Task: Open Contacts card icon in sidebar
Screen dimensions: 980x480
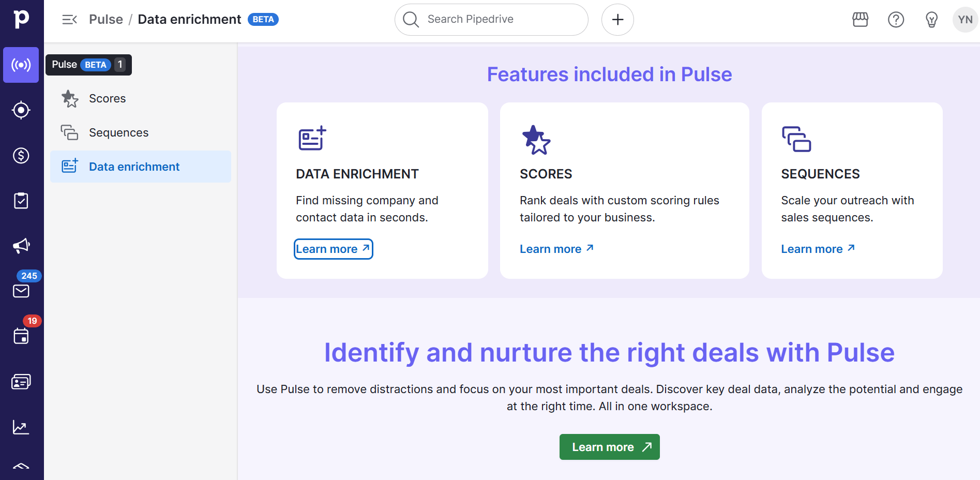Action: [21, 382]
